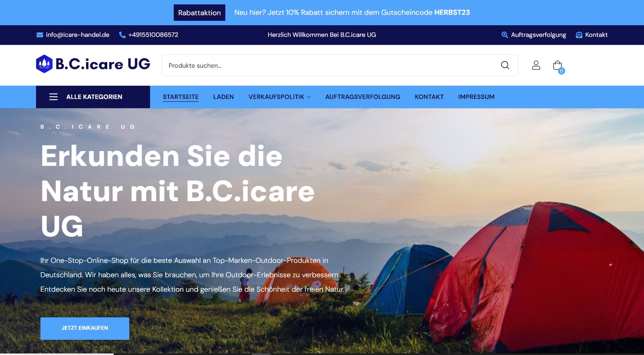Open the Laden menu item

[x=223, y=97]
